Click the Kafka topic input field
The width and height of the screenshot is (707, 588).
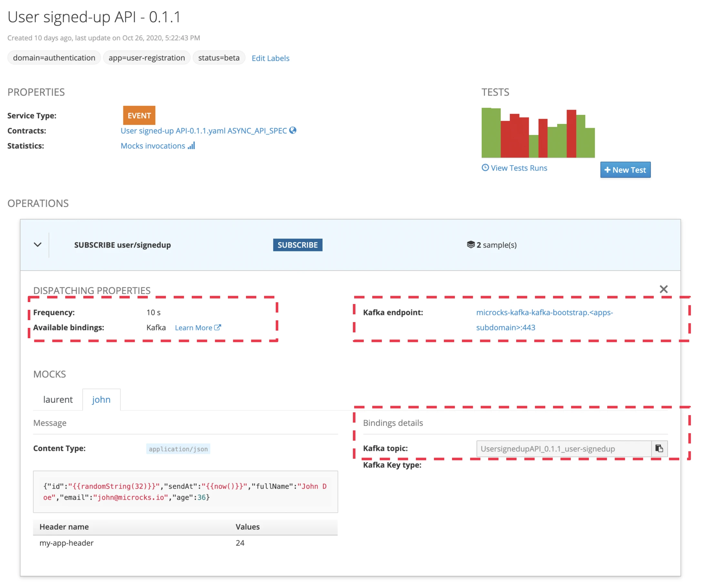click(564, 449)
